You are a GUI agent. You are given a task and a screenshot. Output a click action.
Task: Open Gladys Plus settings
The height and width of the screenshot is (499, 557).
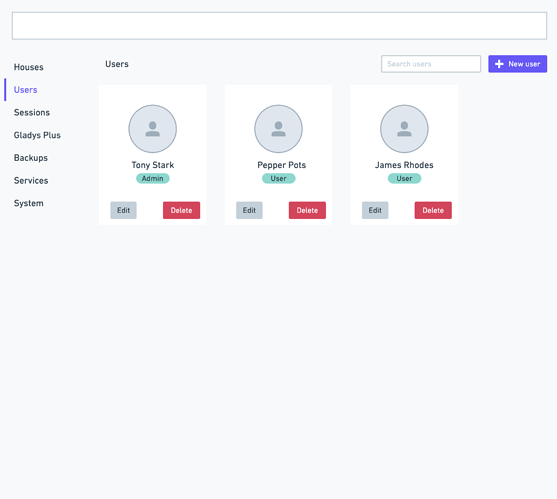coord(37,135)
